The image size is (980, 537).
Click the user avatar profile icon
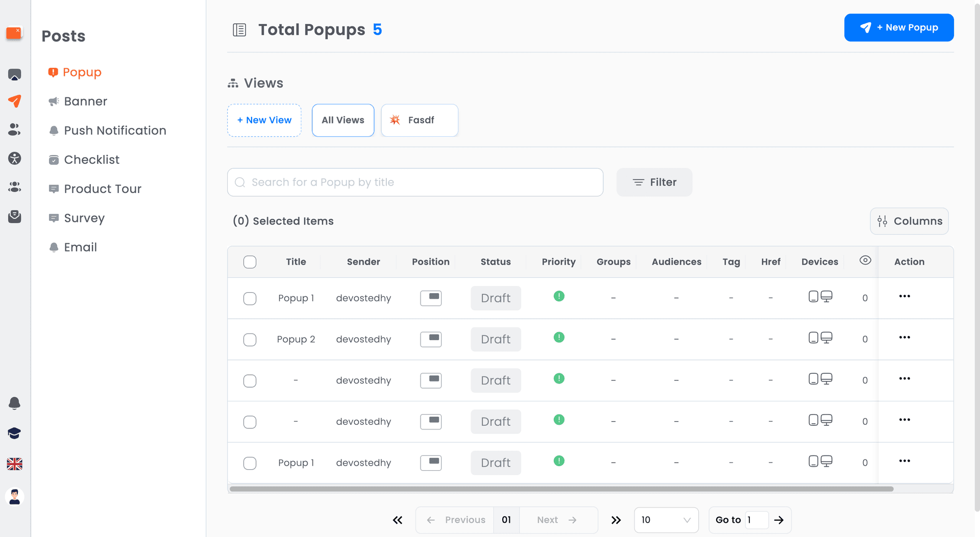pyautogui.click(x=14, y=497)
